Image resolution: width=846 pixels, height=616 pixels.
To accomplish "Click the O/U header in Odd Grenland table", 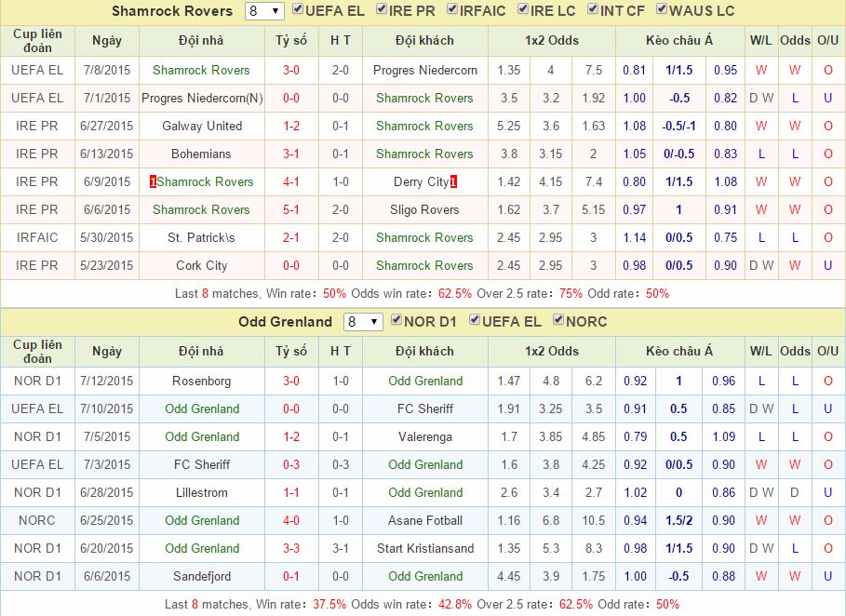I will click(x=827, y=351).
